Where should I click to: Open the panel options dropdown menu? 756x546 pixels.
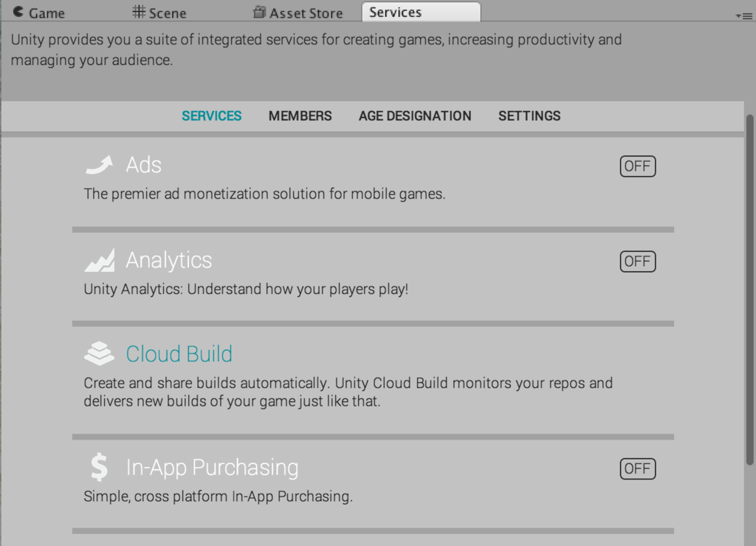(x=744, y=16)
